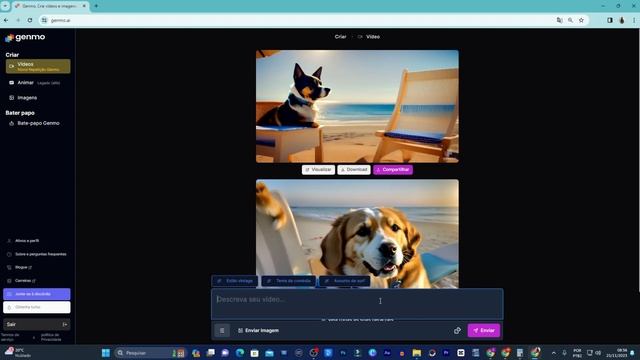Open Termos de serviço link
Screen dimensions: 640x360
[x=10, y=337]
